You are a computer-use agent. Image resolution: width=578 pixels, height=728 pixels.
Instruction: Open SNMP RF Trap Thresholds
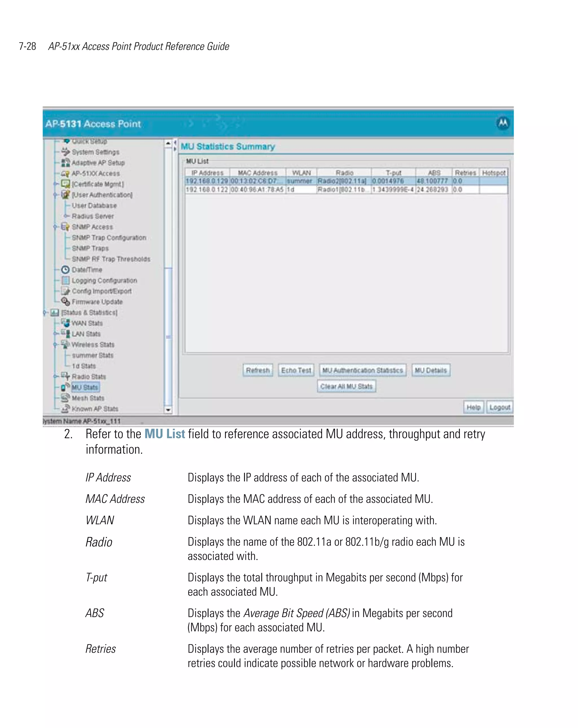[x=111, y=259]
